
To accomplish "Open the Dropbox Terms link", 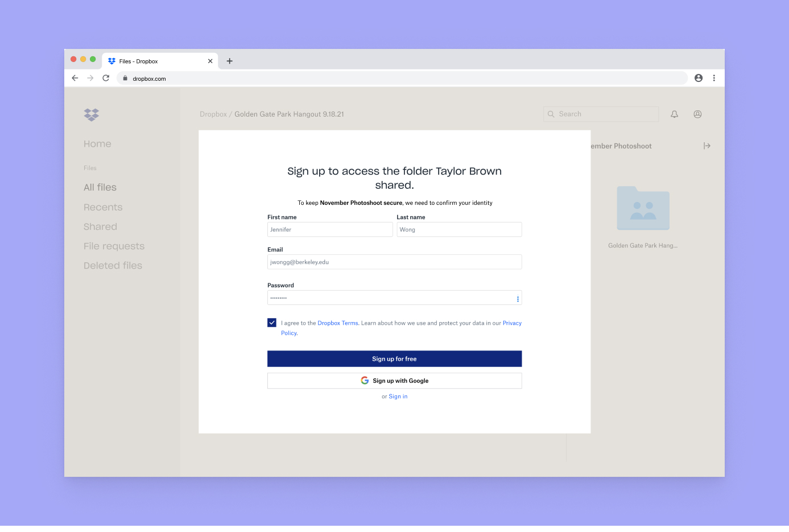I will [x=338, y=323].
